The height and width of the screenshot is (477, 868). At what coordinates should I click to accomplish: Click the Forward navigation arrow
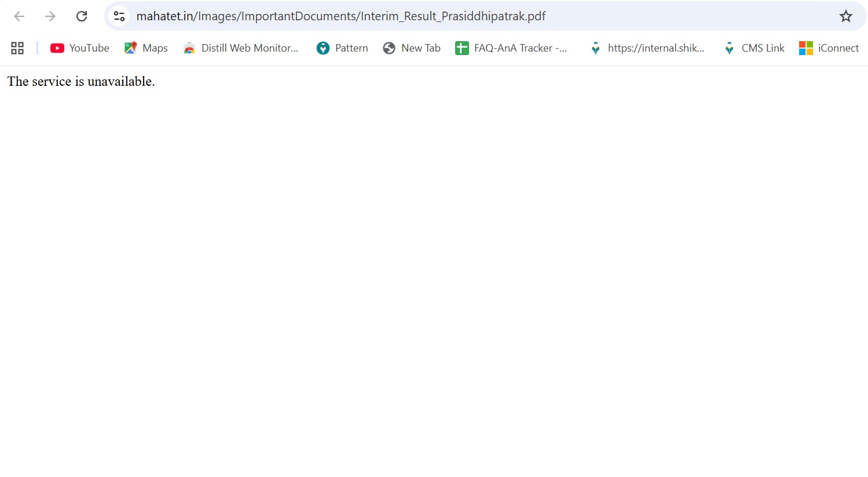point(50,16)
